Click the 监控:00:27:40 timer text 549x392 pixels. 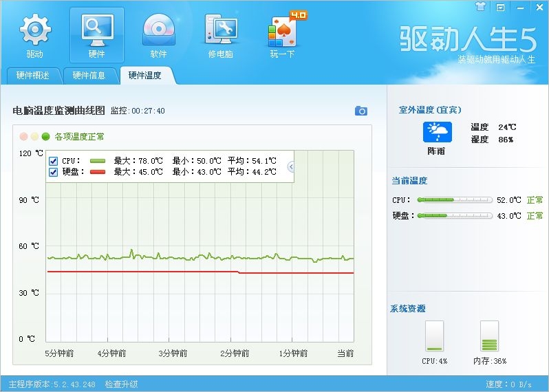(x=138, y=111)
